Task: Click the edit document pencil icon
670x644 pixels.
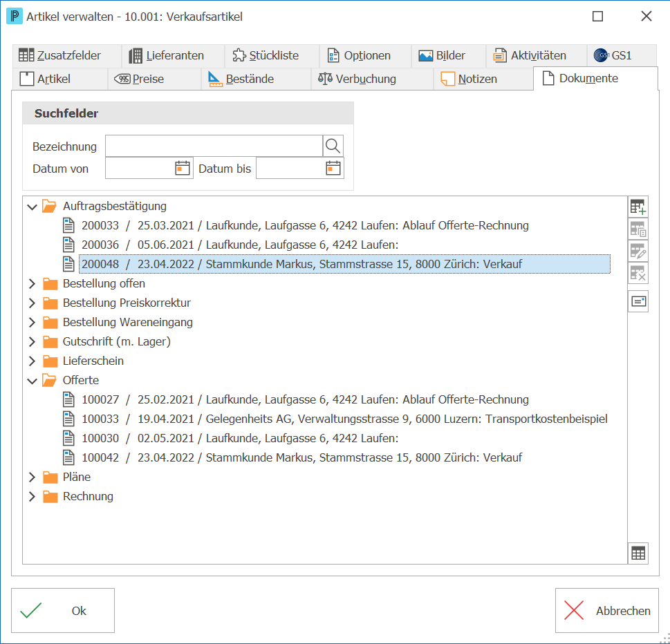Action: pyautogui.click(x=638, y=251)
